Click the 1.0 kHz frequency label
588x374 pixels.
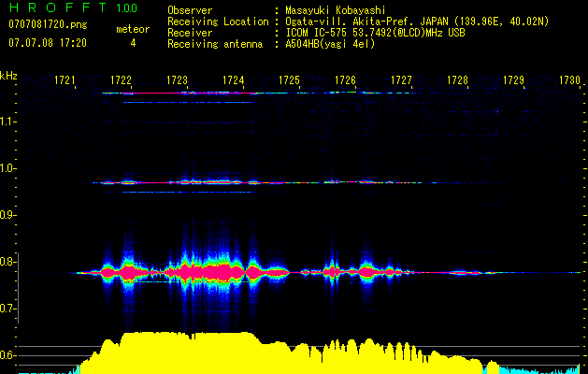pos(7,168)
